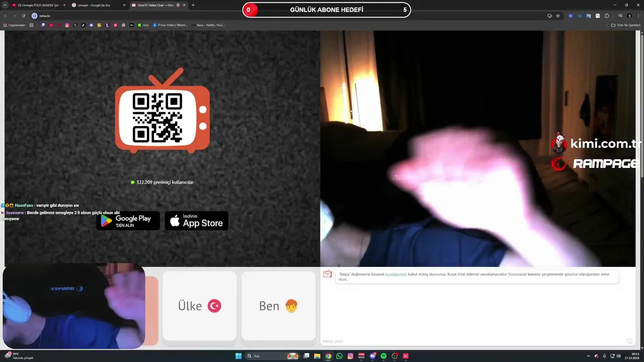
Task: Open the clock showing 00:13
Action: [x=631, y=356]
